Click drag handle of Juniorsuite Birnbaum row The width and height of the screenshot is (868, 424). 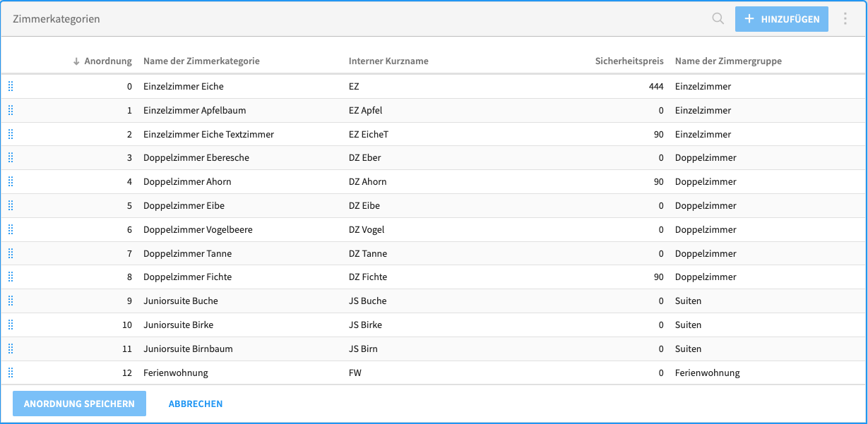tap(11, 349)
